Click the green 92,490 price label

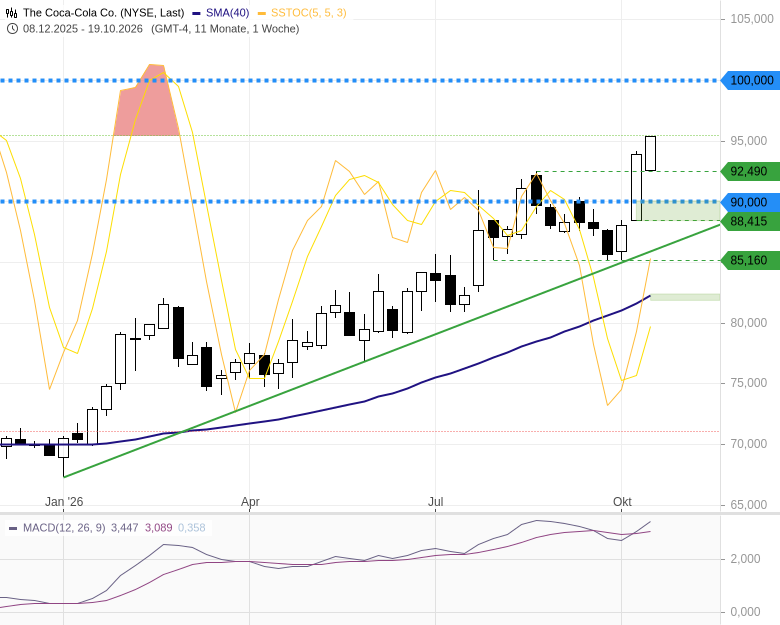pyautogui.click(x=751, y=172)
